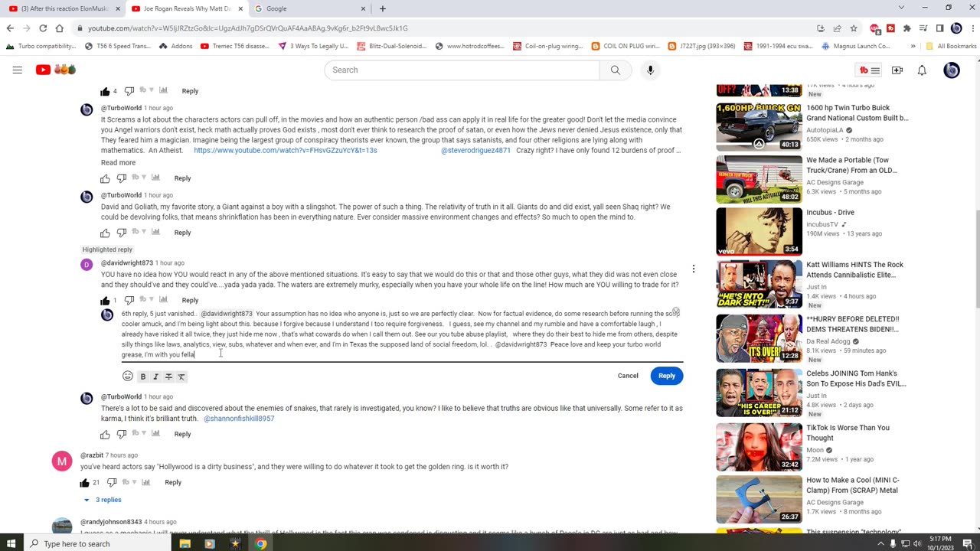Open the @TurboWorld channel name above snakes comment
Screen dimensions: 980x551
pos(122,396)
